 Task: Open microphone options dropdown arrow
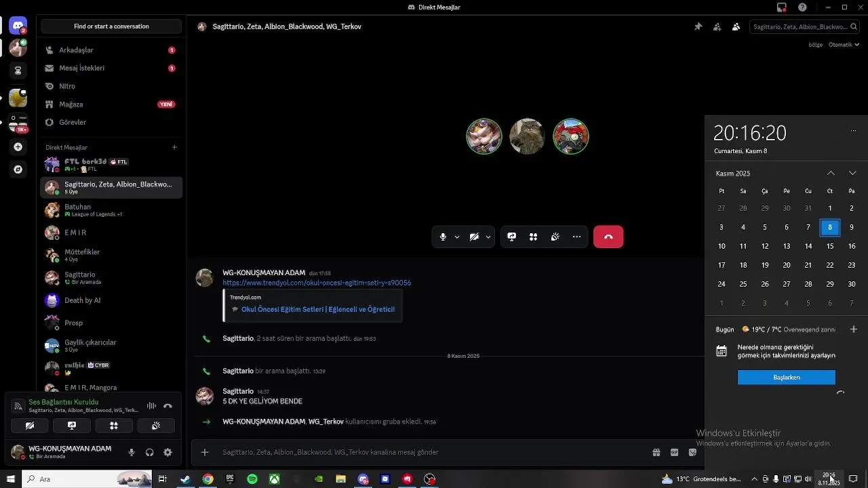pyautogui.click(x=457, y=237)
